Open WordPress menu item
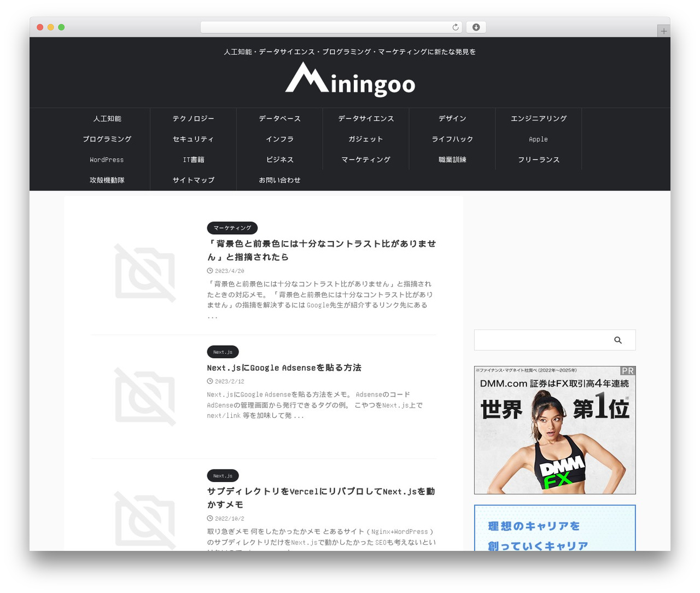This screenshot has height=593, width=700. (107, 160)
